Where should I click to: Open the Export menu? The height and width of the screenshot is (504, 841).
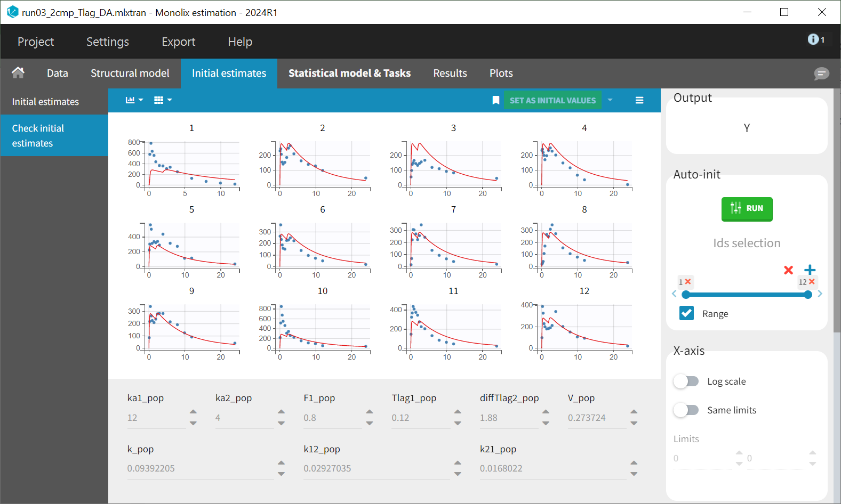coord(178,42)
